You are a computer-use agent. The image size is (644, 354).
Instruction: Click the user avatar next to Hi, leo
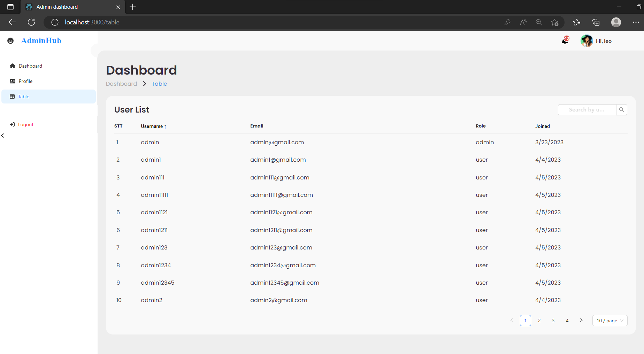[x=586, y=41]
